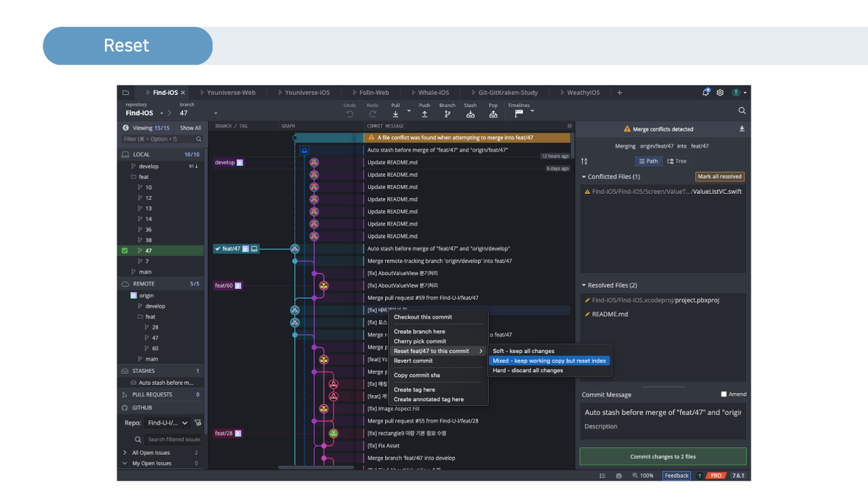This screenshot has height=488, width=868.
Task: Open the Timelines dropdown arrow
Action: [532, 111]
